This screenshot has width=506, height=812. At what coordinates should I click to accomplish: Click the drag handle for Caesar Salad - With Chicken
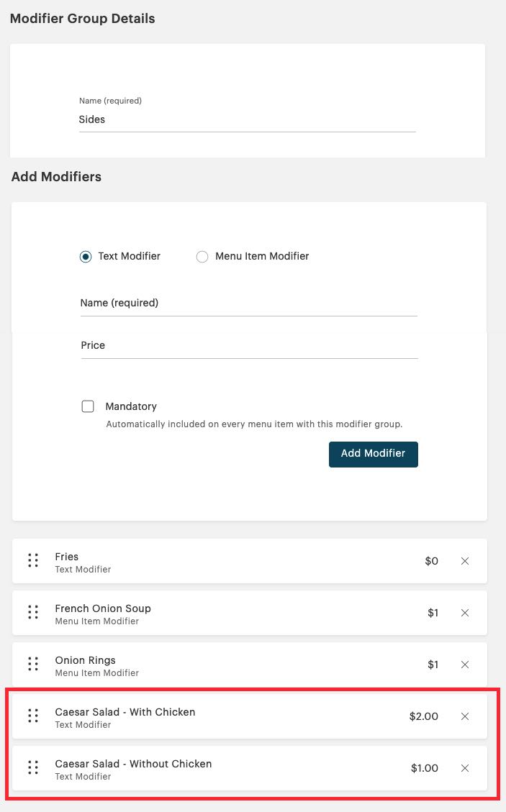click(32, 716)
